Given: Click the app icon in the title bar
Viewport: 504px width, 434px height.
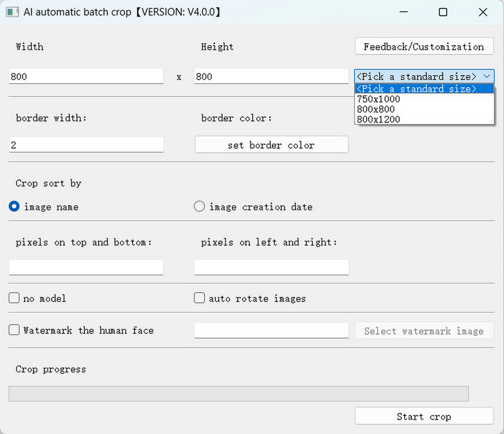Looking at the screenshot, I should click(x=12, y=12).
